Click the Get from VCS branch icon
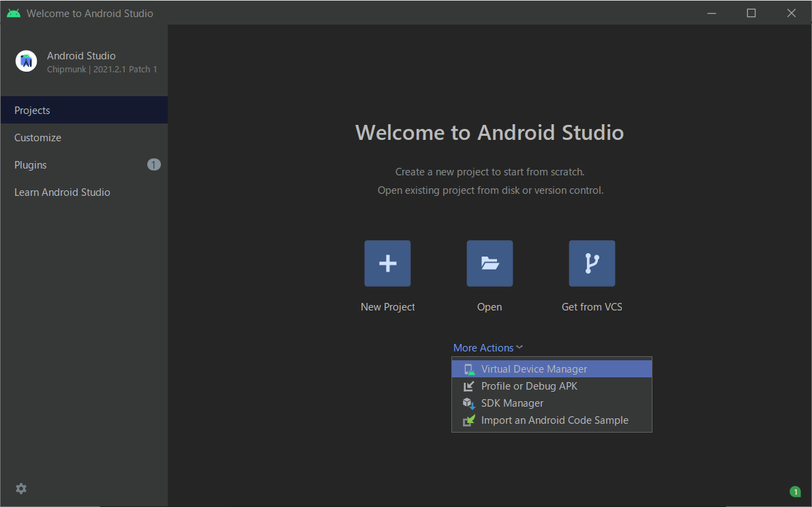 [x=592, y=263]
